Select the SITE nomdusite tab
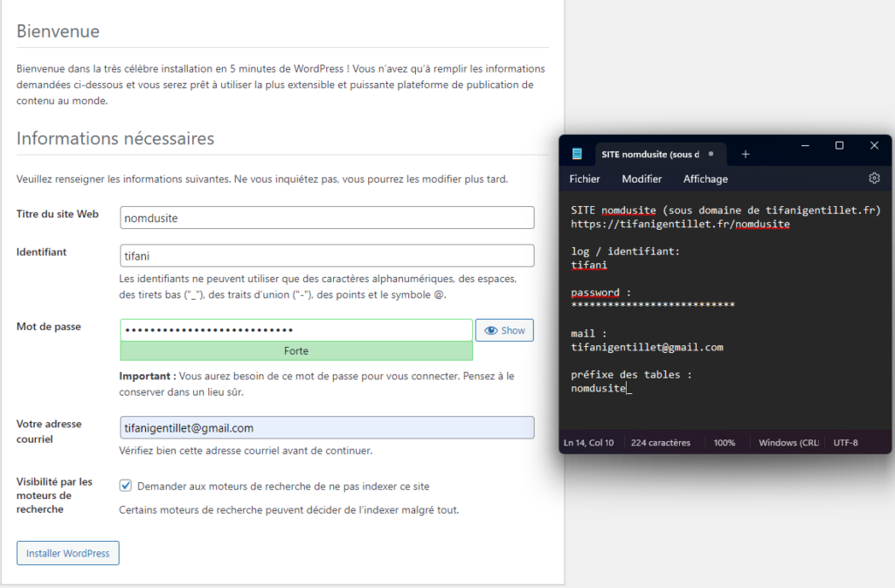The width and height of the screenshot is (895, 588). [650, 154]
